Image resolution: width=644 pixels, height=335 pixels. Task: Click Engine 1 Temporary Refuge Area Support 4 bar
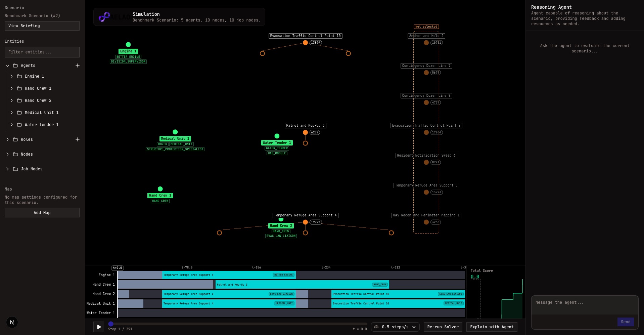pos(229,275)
